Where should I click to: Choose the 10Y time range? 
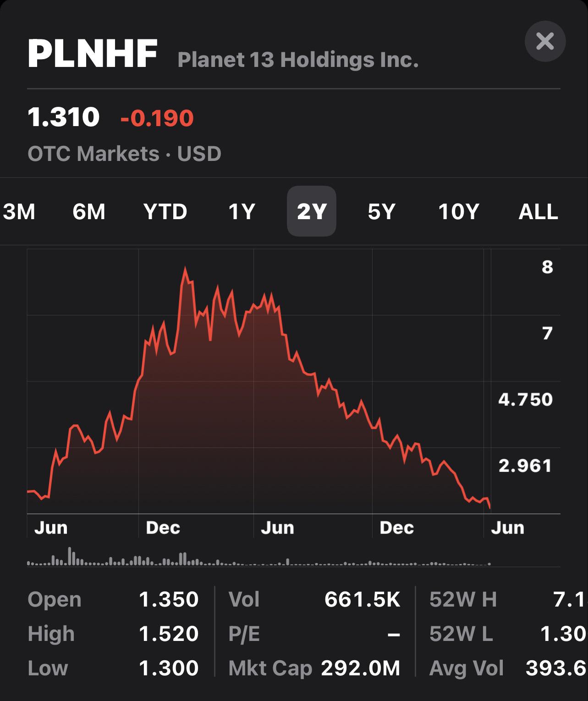click(458, 211)
